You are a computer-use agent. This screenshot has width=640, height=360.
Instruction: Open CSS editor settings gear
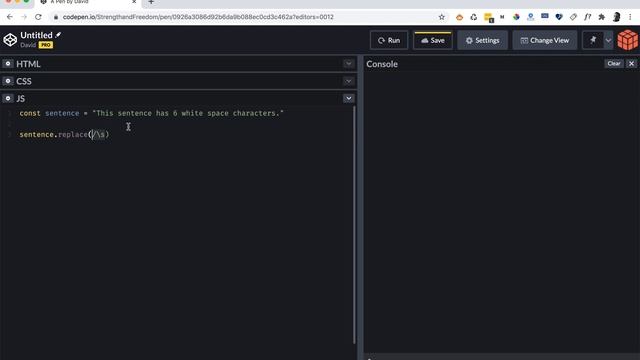8,81
